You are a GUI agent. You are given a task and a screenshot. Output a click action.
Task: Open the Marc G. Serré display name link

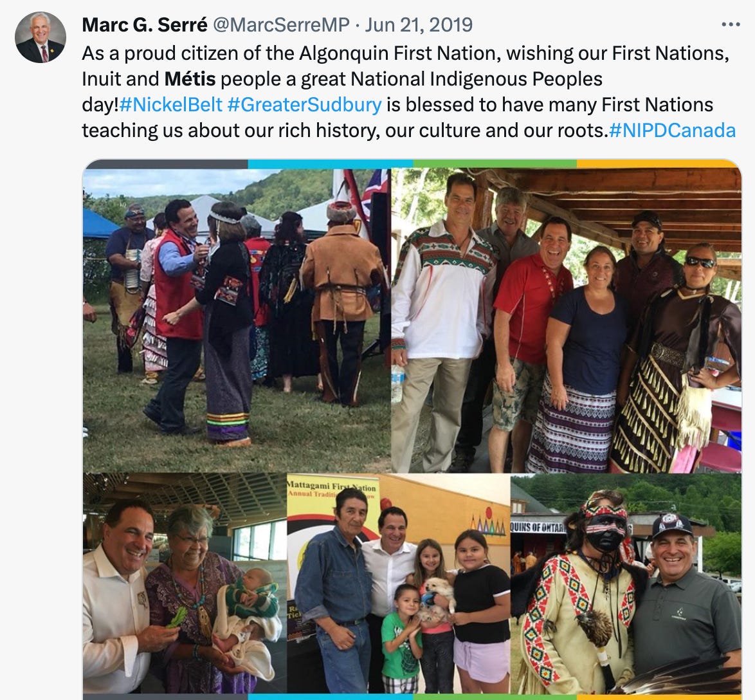pyautogui.click(x=145, y=25)
